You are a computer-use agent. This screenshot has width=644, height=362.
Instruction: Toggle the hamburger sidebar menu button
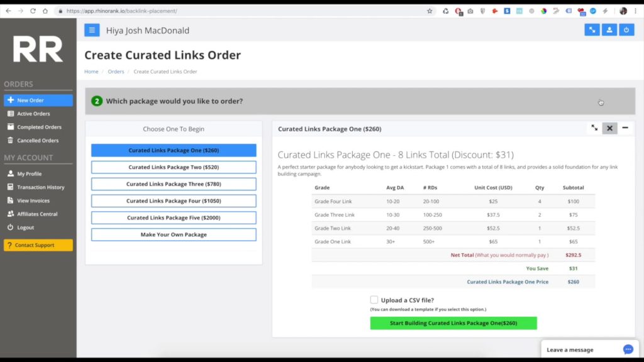[x=92, y=30]
